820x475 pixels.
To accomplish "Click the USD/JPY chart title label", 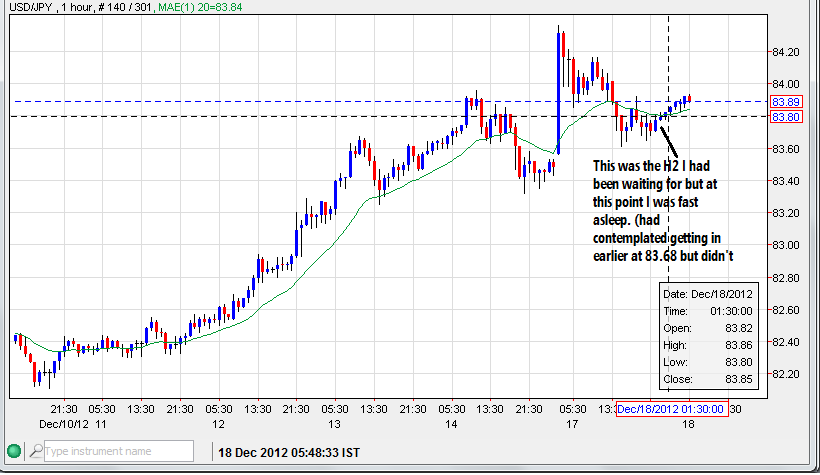I will click(x=30, y=7).
